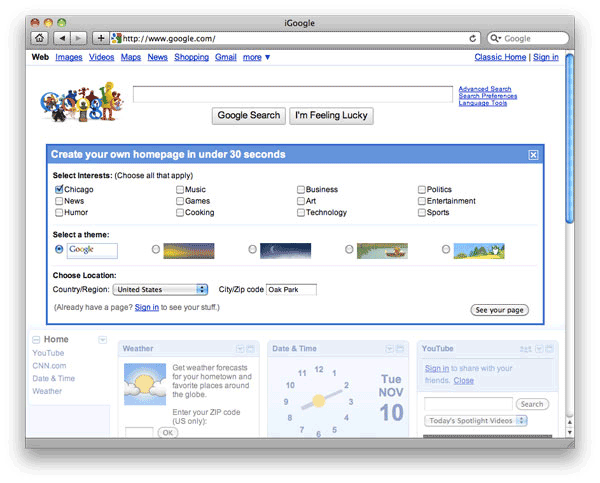
Task: Click the Google Search button
Action: click(x=249, y=116)
